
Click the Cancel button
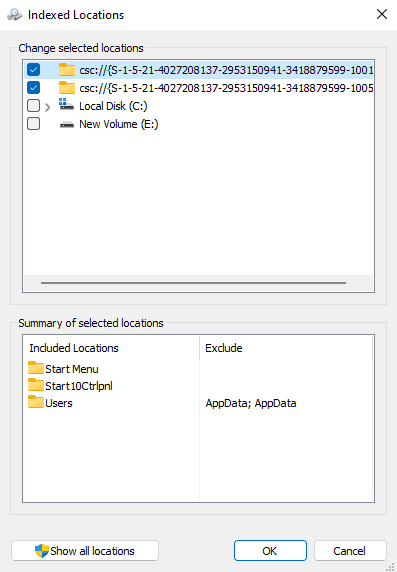point(350,550)
